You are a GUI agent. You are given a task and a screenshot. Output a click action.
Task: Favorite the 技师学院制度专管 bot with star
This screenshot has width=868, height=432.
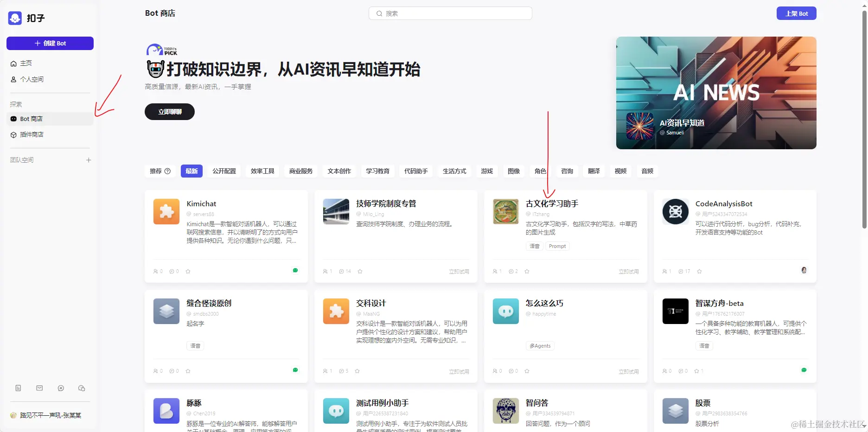tap(360, 272)
